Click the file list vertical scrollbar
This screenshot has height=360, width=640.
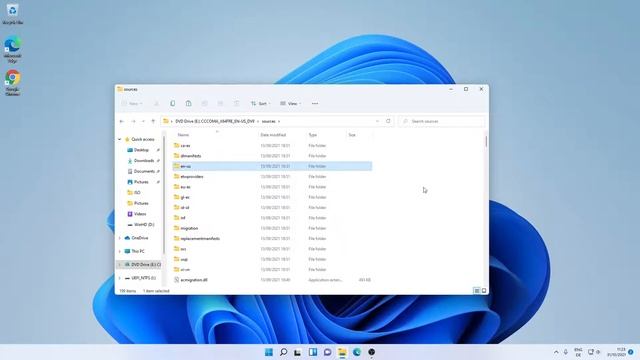click(486, 141)
